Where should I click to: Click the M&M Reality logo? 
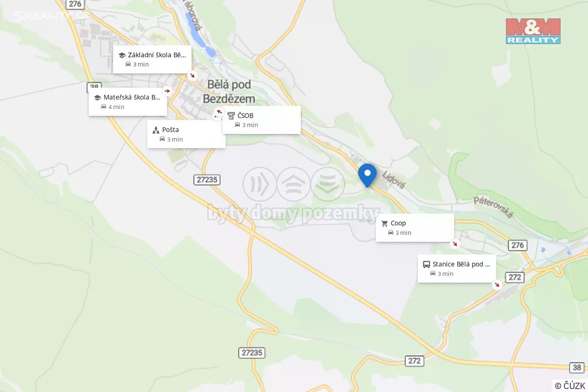(533, 31)
